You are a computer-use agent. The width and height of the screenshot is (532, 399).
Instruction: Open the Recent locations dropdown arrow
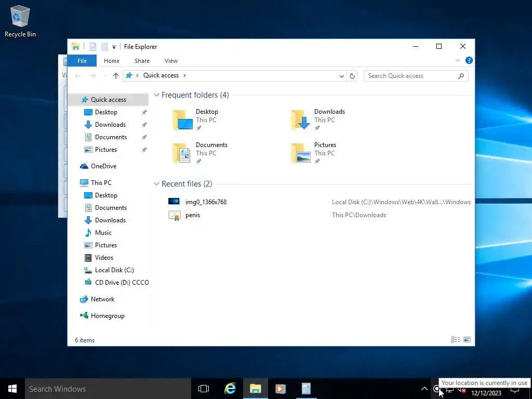105,76
